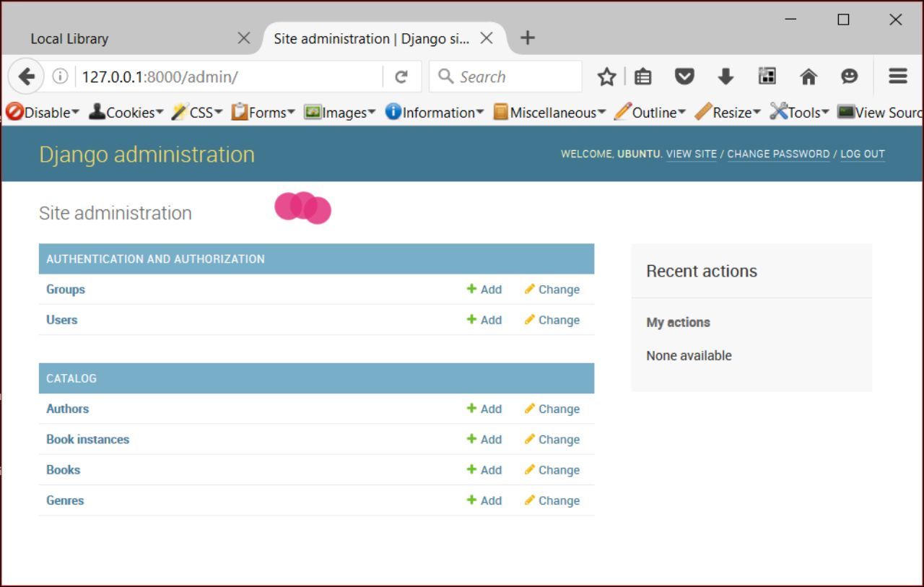This screenshot has height=587, width=924.
Task: Follow the VIEW SITE link
Action: click(x=692, y=154)
